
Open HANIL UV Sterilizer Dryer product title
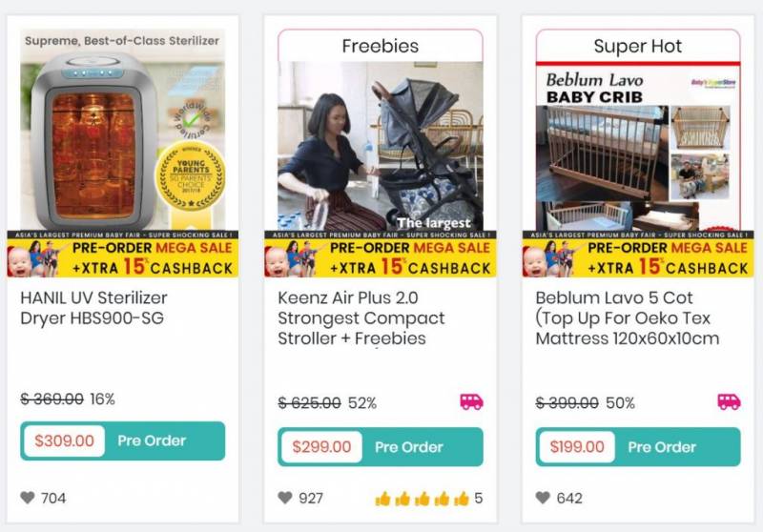coord(93,308)
